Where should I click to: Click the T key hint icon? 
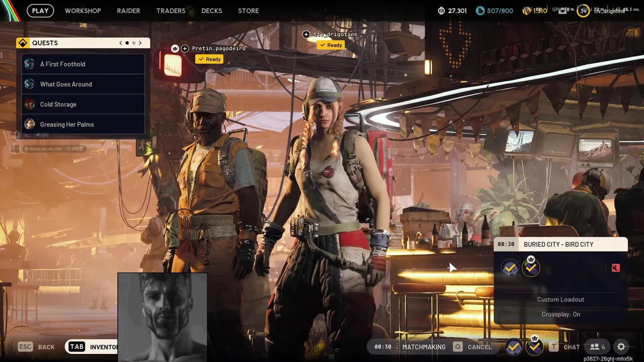[x=554, y=347]
